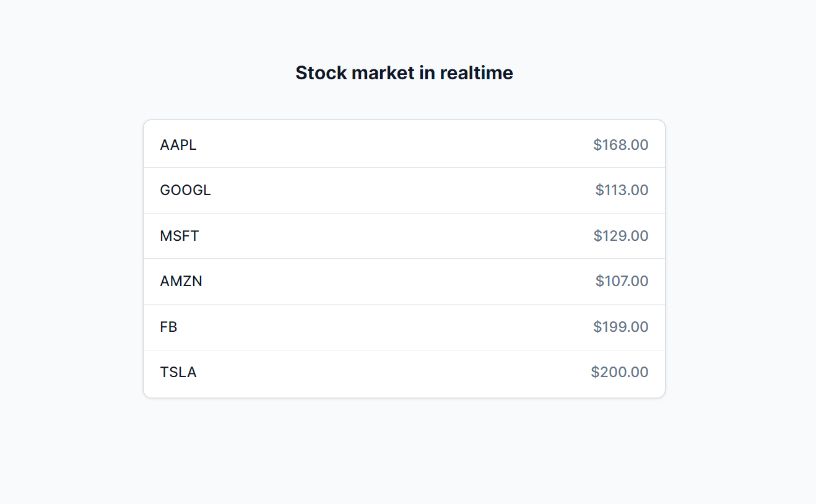Image resolution: width=816 pixels, height=504 pixels.
Task: Click the TSLA ticker symbol
Action: pos(178,372)
